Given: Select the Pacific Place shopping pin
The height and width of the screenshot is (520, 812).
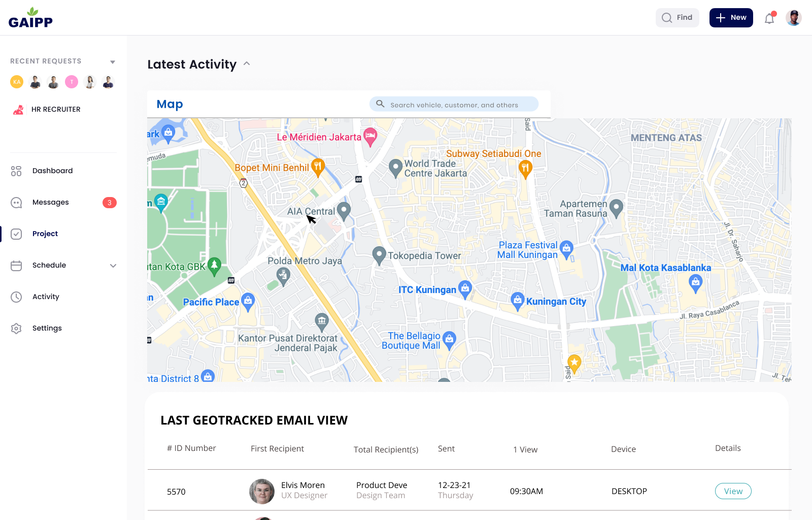Looking at the screenshot, I should click(248, 302).
